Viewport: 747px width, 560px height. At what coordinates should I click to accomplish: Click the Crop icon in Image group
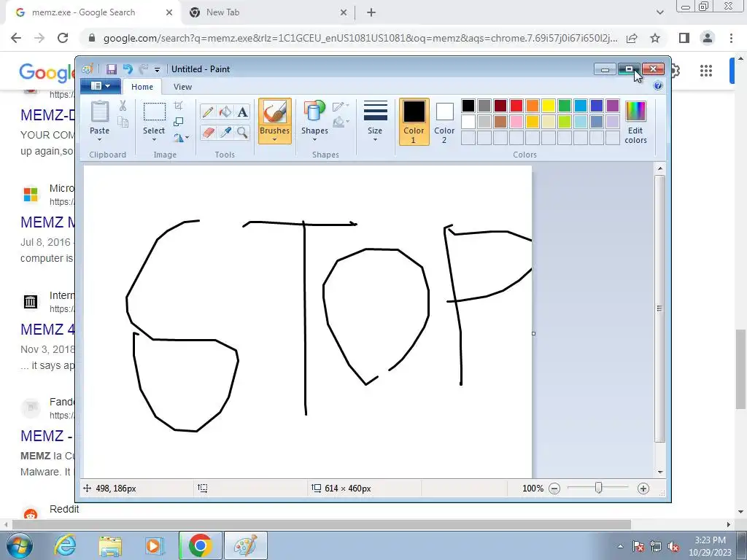tap(179, 106)
